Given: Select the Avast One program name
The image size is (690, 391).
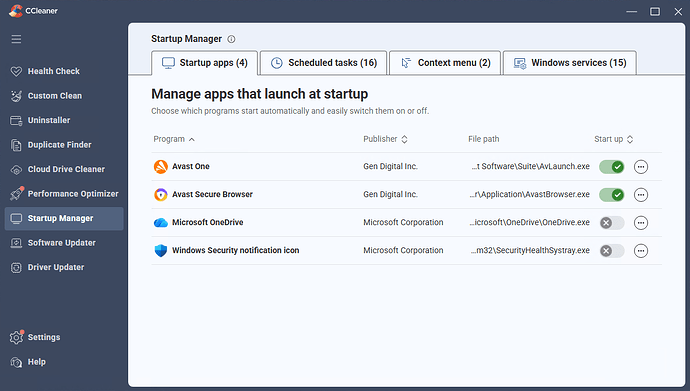Looking at the screenshot, I should 191,167.
